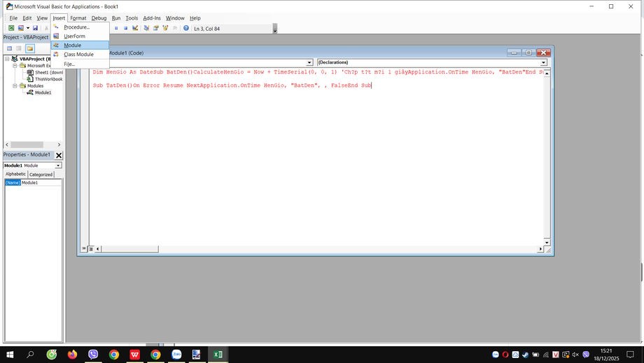This screenshot has height=363, width=644.
Task: Open the Run menu
Action: click(116, 18)
